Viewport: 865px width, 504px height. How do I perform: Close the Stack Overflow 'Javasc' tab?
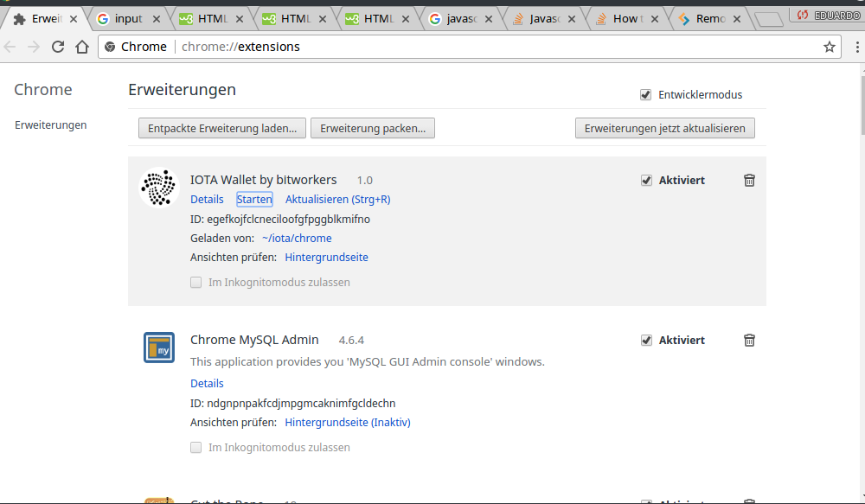(572, 19)
